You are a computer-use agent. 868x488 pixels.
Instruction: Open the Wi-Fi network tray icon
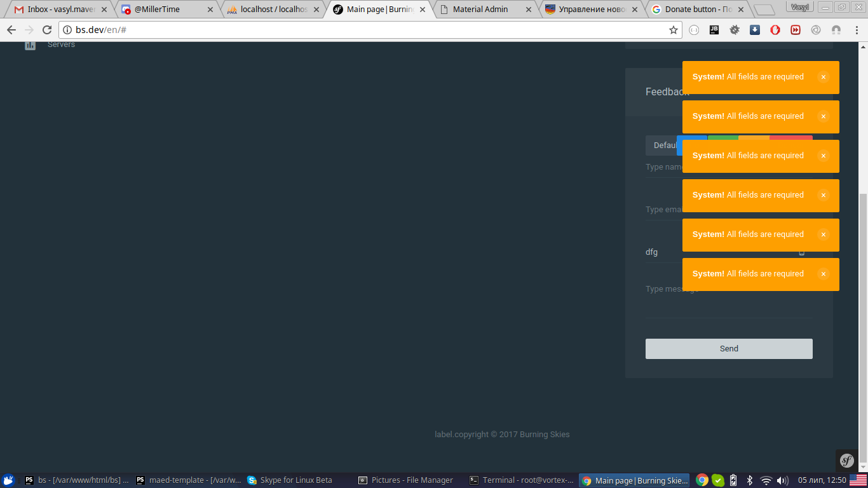coord(766,480)
